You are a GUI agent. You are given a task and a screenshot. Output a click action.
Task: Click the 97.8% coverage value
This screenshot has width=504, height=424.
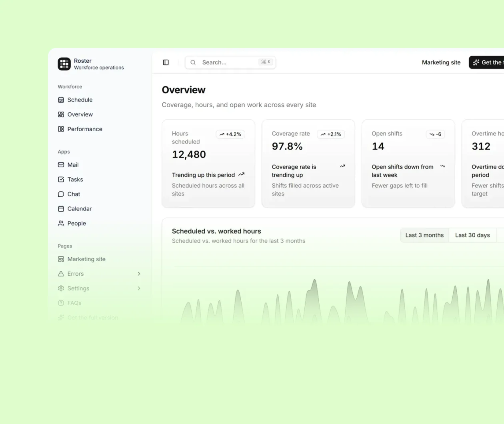point(287,146)
